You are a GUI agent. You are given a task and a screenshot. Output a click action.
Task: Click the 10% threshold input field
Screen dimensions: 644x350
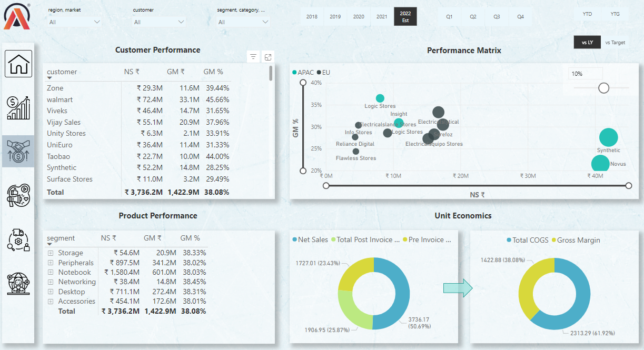pos(584,73)
